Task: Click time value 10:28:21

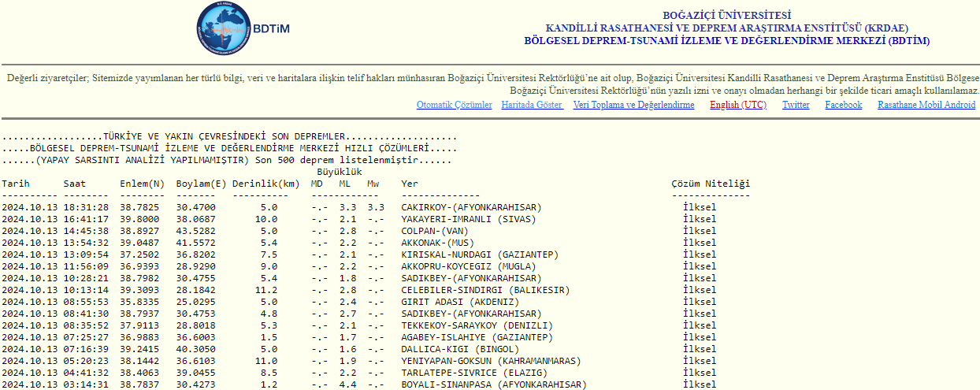Action: 86,278
